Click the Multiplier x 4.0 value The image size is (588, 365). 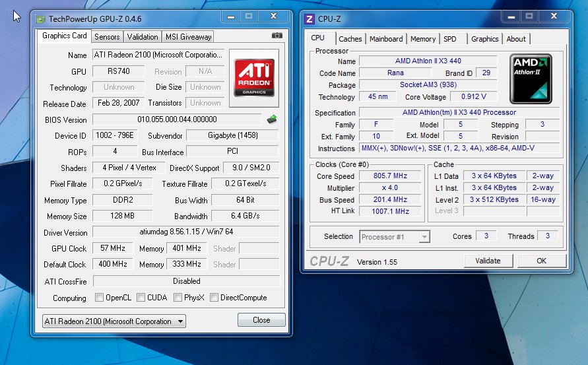[x=390, y=187]
